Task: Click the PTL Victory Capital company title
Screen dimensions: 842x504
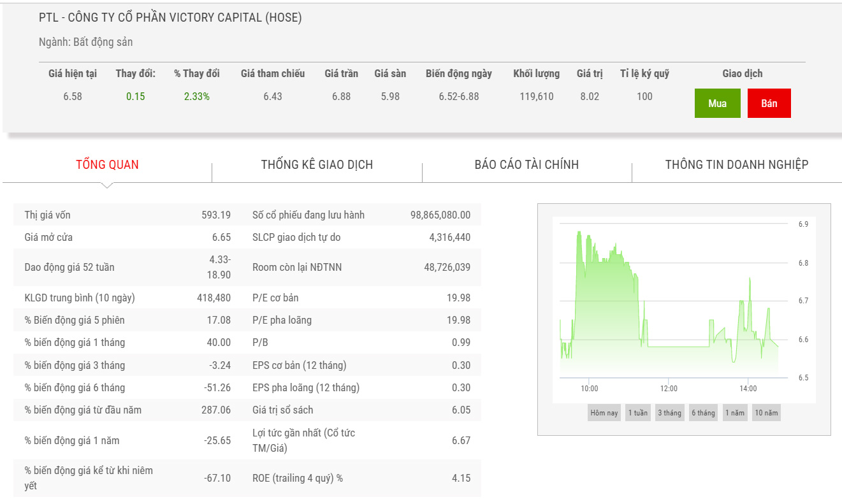Action: [x=170, y=18]
